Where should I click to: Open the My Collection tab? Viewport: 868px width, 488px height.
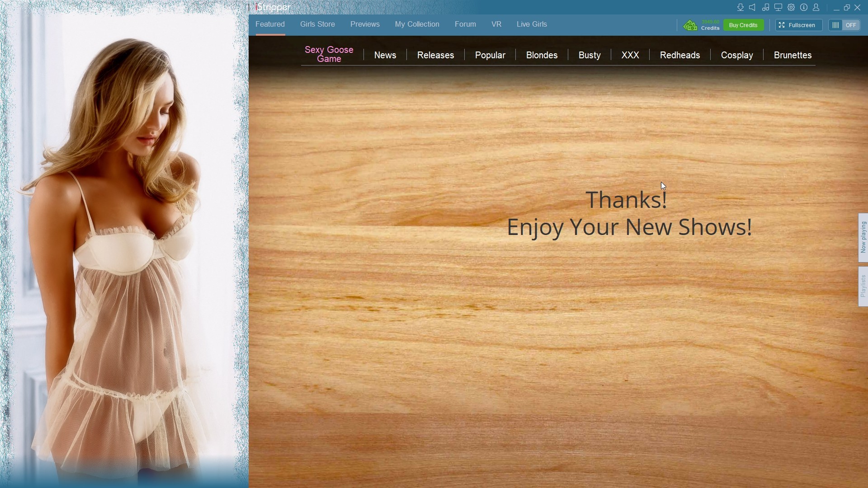417,24
